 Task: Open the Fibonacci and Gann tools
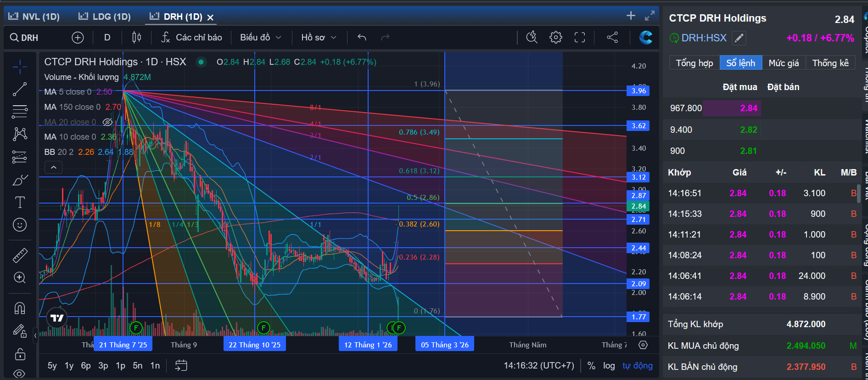pyautogui.click(x=20, y=112)
